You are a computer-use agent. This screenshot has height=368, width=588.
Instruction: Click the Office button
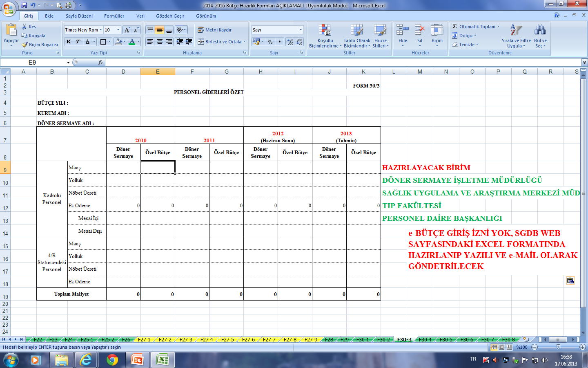tap(8, 8)
